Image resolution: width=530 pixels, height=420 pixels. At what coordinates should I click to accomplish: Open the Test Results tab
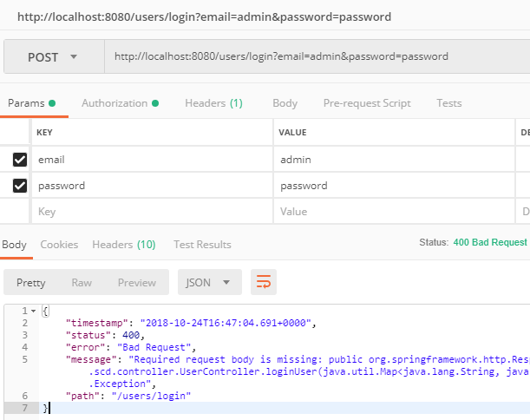click(202, 245)
